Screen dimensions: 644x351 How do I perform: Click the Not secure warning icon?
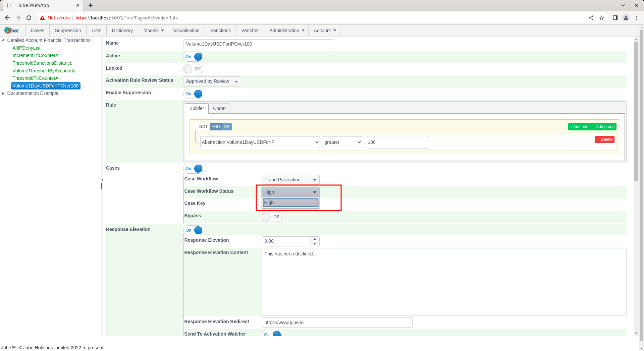42,18
